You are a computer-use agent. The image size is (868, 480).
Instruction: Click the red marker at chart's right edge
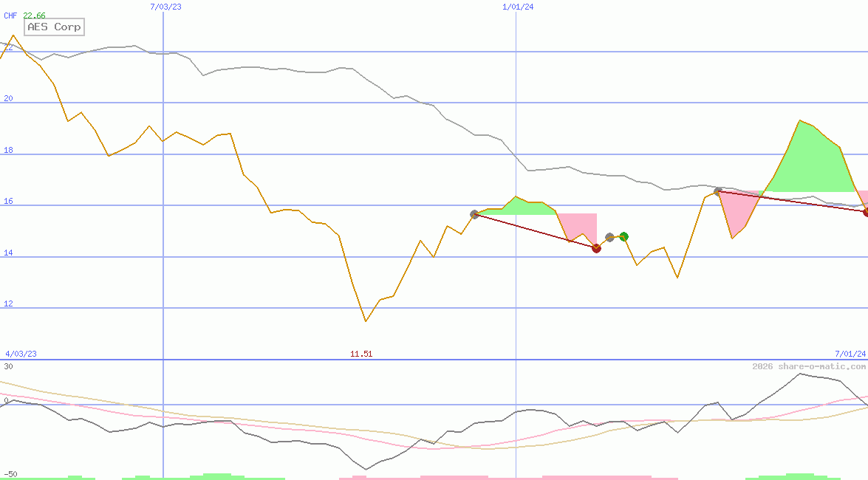866,212
